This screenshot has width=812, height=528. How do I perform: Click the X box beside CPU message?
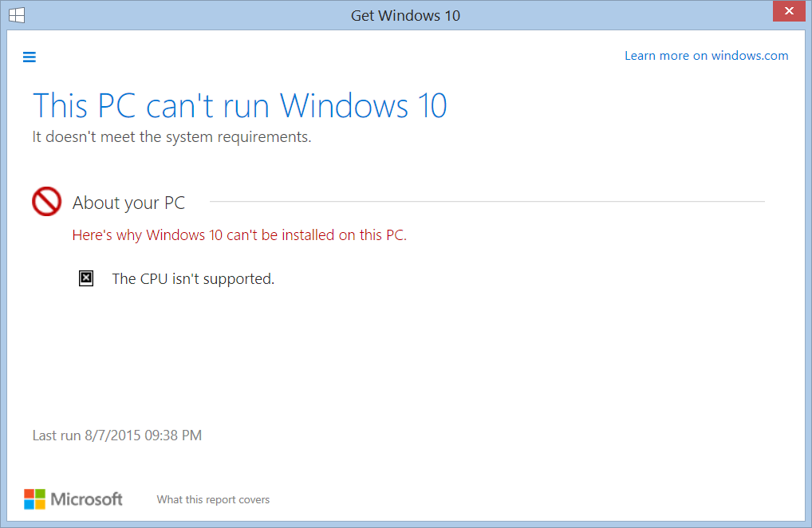(x=86, y=278)
